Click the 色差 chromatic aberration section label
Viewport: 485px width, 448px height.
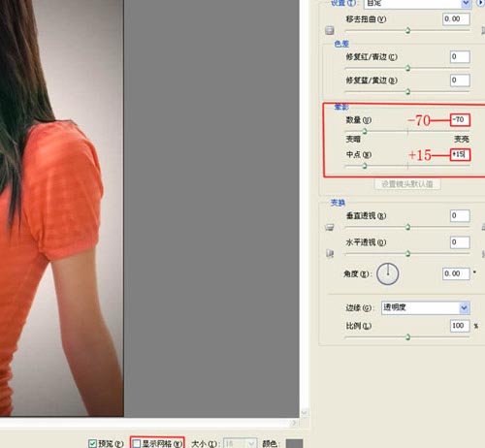(341, 44)
